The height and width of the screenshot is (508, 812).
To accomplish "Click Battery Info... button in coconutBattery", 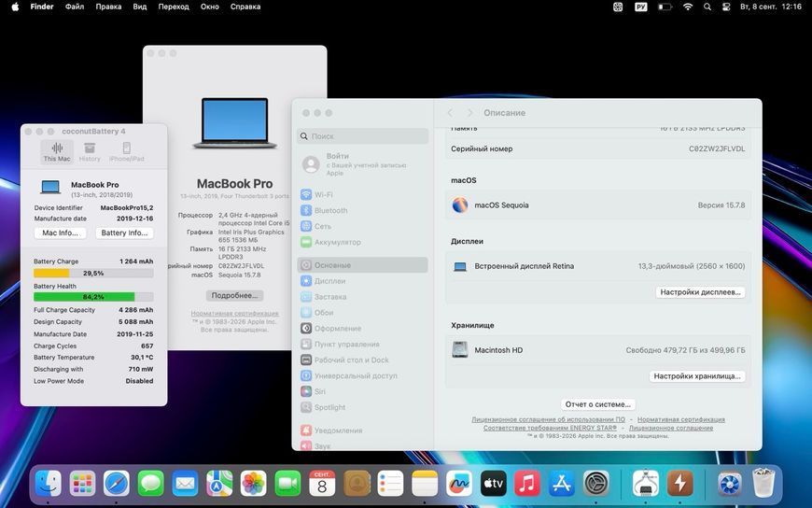I will pos(124,233).
